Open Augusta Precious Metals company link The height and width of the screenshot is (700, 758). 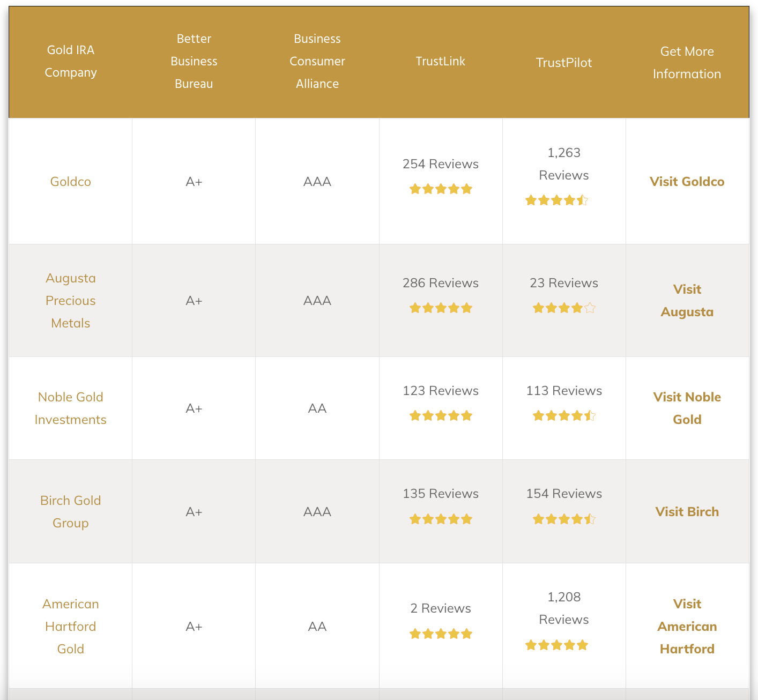[71, 301]
